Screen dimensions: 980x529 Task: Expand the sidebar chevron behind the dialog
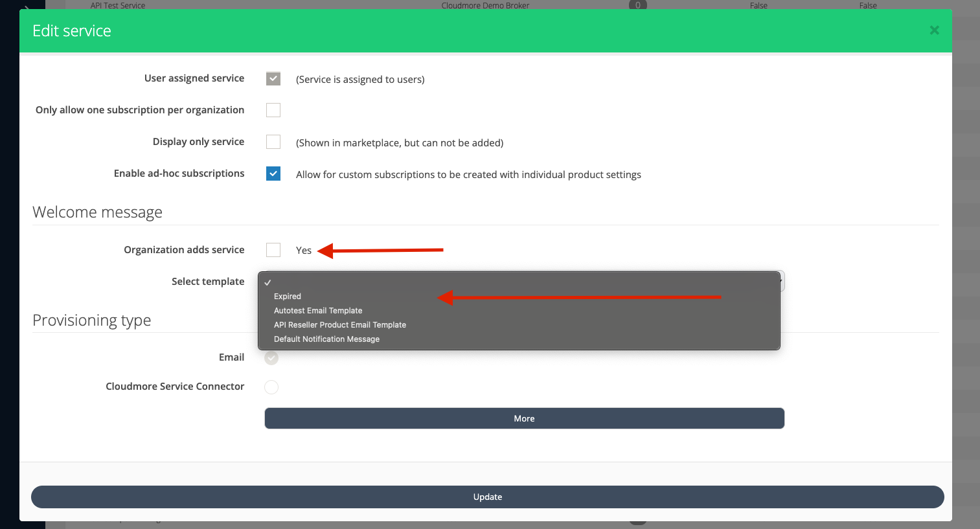click(x=26, y=8)
